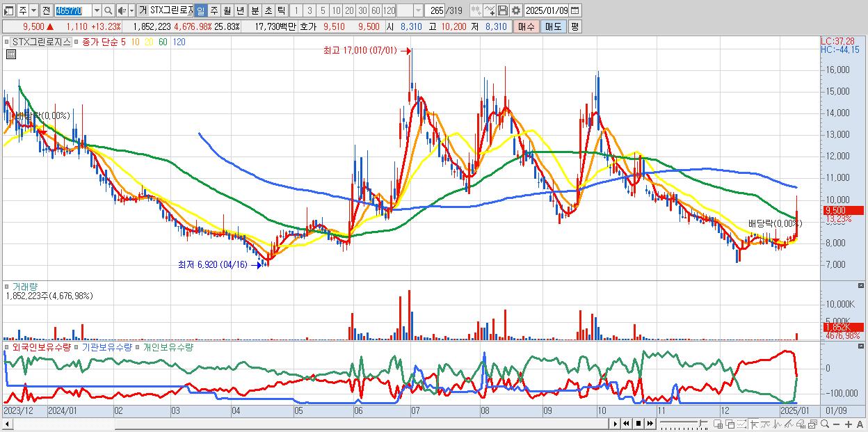Select the 10 interval button in the toolbar
Image resolution: width=868 pixels, height=432 pixels.
click(x=336, y=10)
